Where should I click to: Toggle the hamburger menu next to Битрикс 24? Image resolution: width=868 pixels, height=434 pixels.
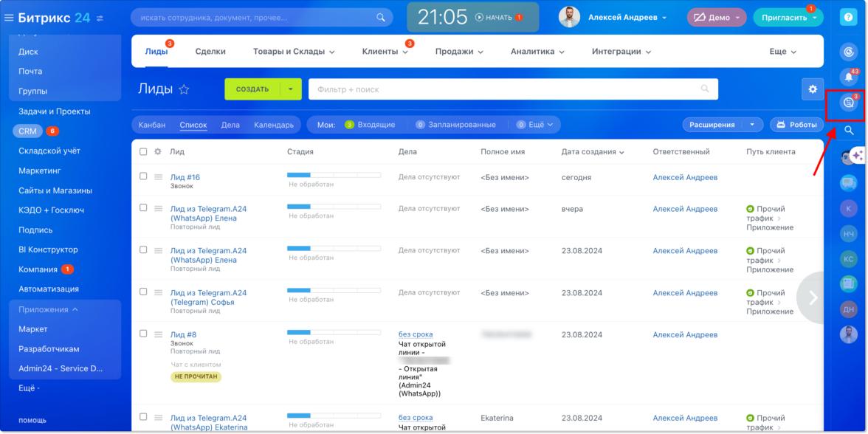(x=9, y=18)
